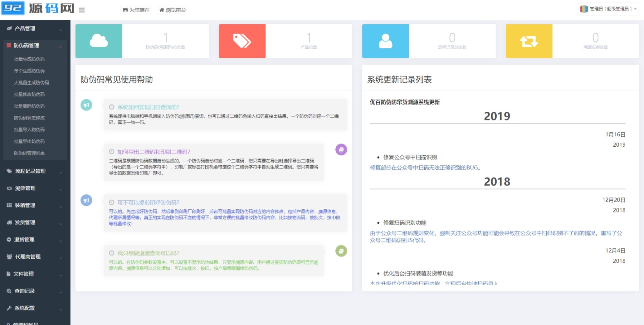644x325 pixels.
Task: Click 系统如何实现扫码查询的? heading
Action: (148, 107)
